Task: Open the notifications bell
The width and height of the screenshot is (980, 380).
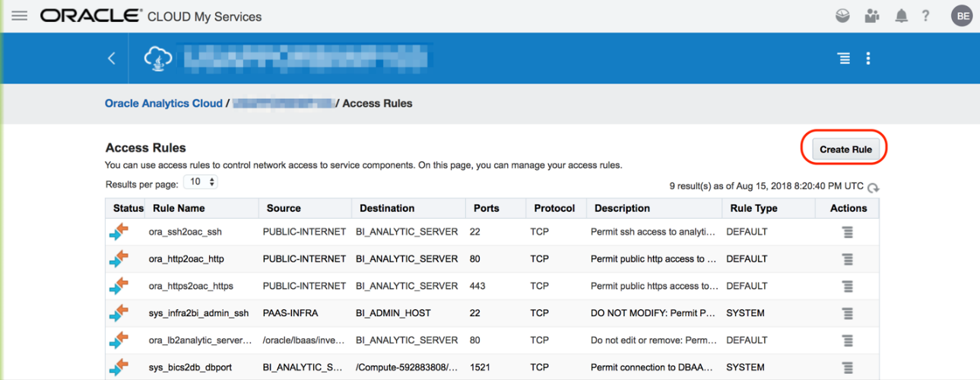Action: coord(902,15)
